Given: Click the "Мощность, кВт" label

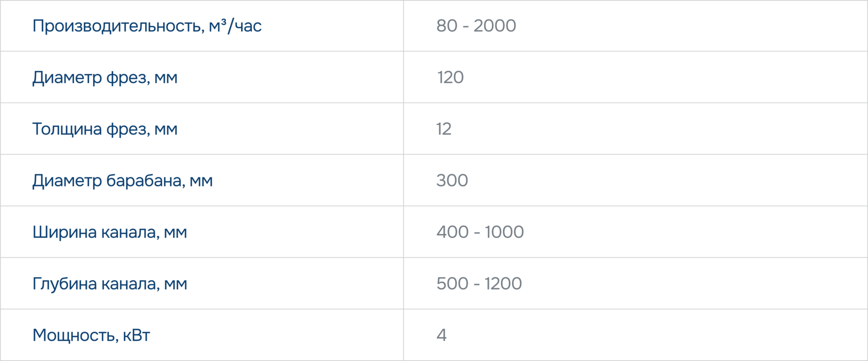Looking at the screenshot, I should pos(91,335).
